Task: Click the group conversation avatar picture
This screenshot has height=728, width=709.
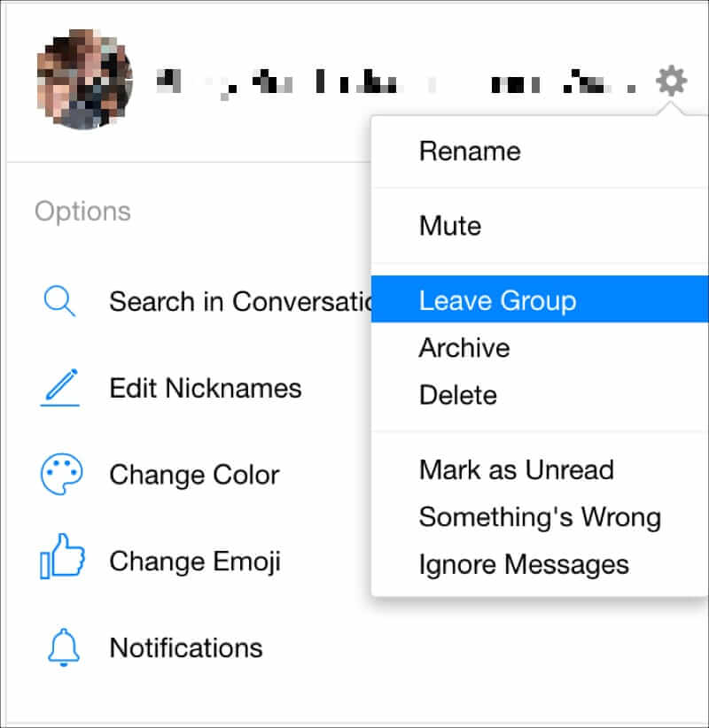Action: (x=84, y=80)
